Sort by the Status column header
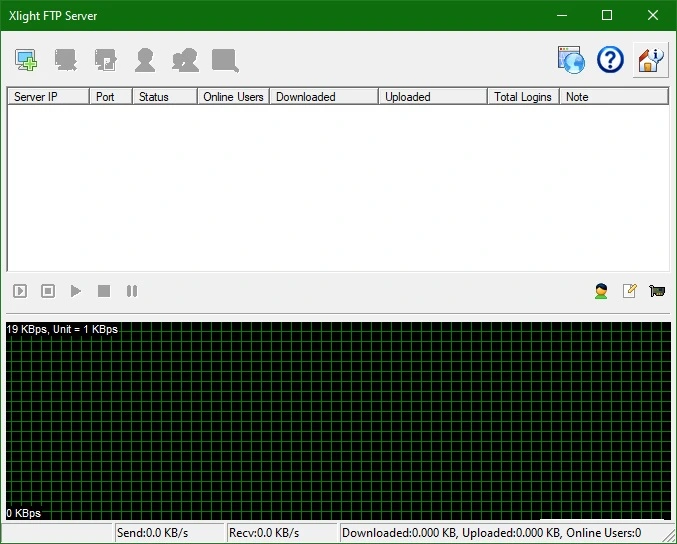Screen dimensions: 677x544 (165, 97)
